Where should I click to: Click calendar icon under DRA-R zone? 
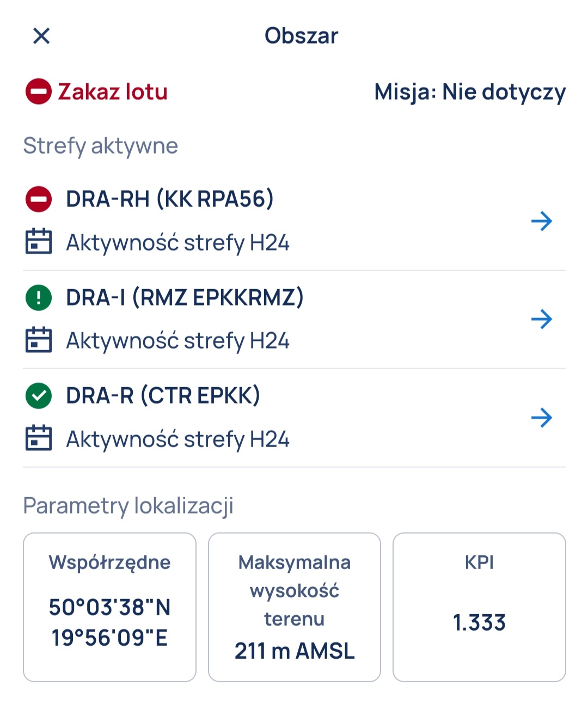(39, 438)
